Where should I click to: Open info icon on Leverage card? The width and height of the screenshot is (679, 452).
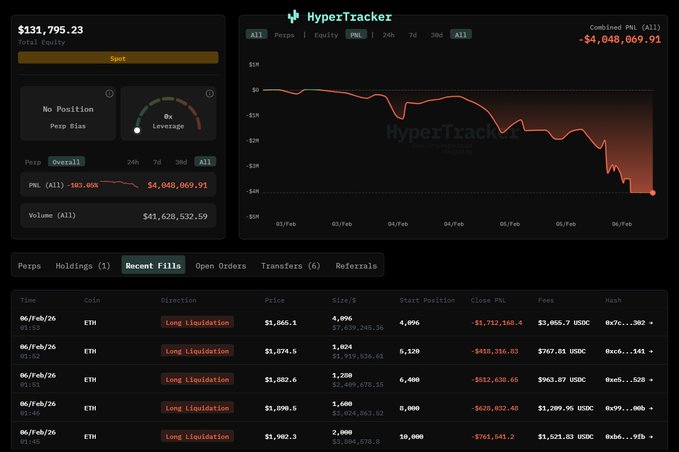coord(210,94)
